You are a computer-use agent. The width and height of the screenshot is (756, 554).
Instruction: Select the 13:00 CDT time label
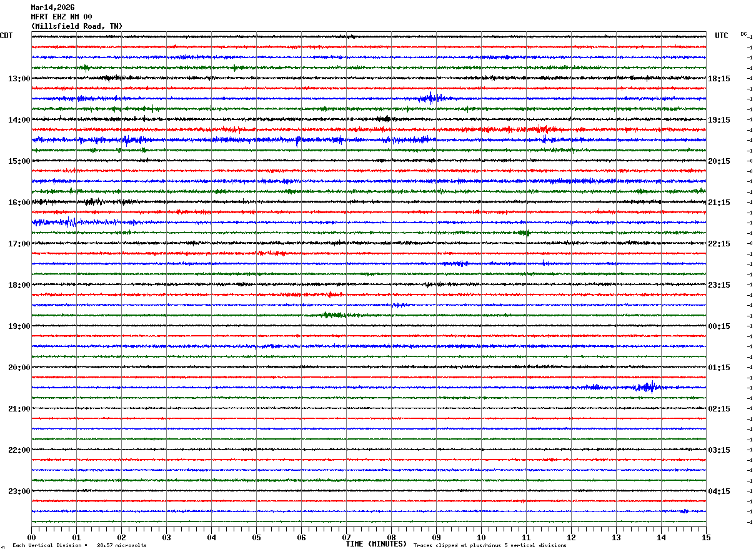tap(19, 79)
